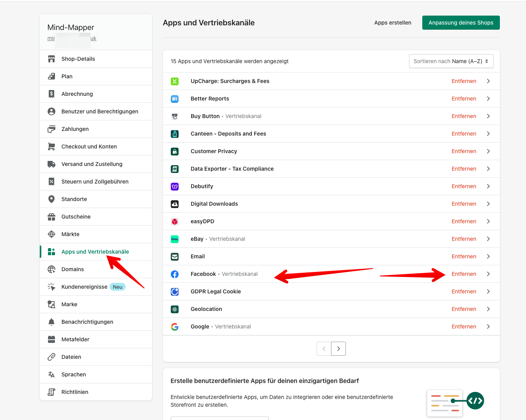Click the Facebook app icon
526x420 pixels.
[x=175, y=274]
